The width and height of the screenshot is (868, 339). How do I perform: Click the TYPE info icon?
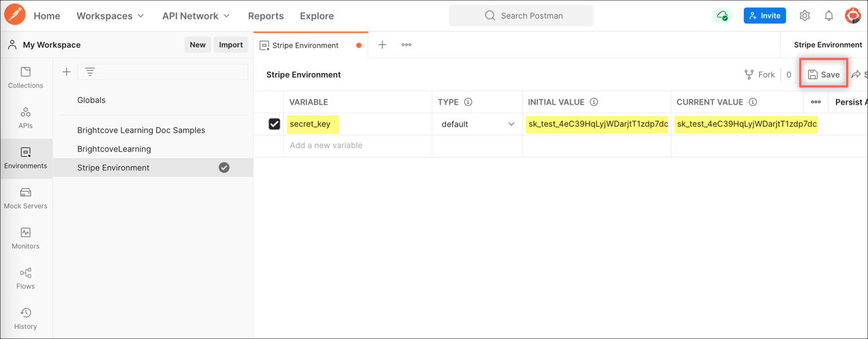pyautogui.click(x=468, y=102)
